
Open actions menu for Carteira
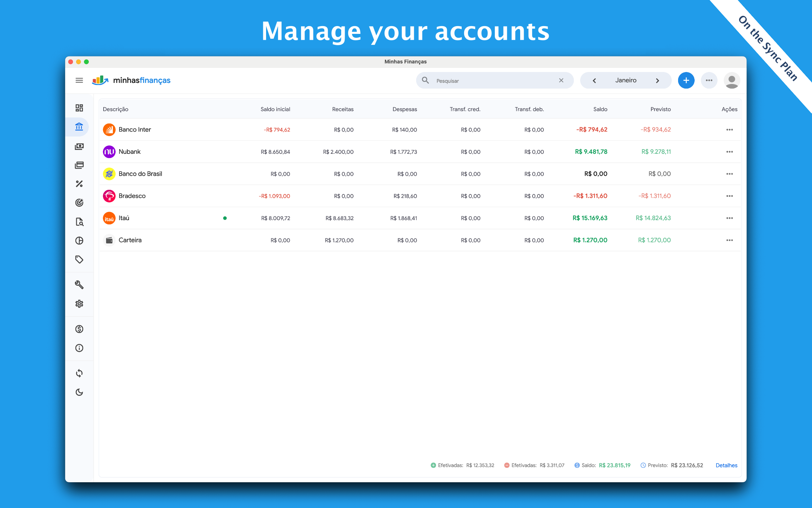(730, 240)
